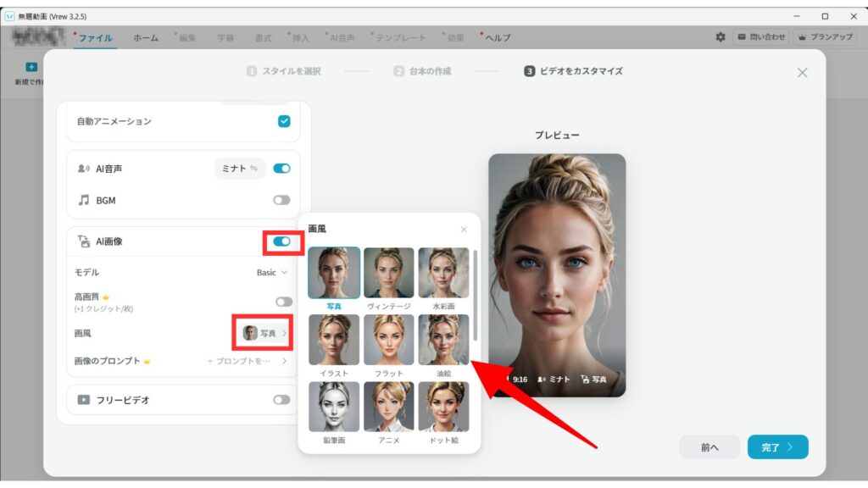Enable the BGM toggle
This screenshot has height=488, width=868.
point(281,201)
